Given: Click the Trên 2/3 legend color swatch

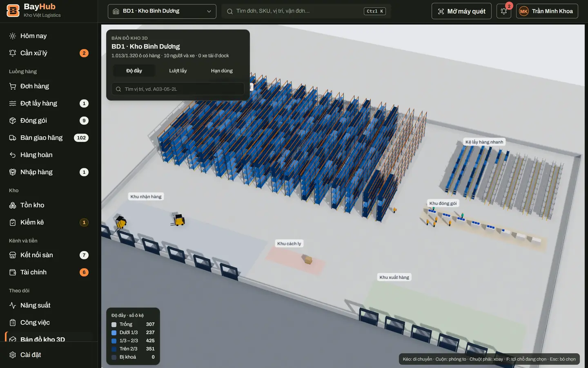Looking at the screenshot, I should pos(114,349).
